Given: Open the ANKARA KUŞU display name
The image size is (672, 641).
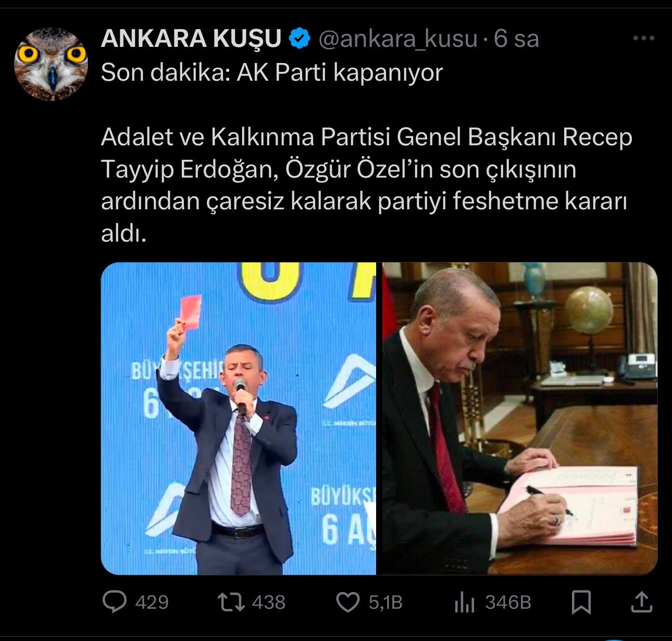Looking at the screenshot, I should (191, 39).
